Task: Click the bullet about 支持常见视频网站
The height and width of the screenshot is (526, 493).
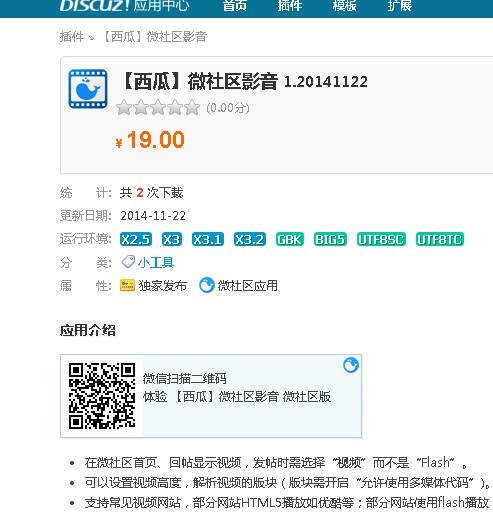Action: [287, 503]
